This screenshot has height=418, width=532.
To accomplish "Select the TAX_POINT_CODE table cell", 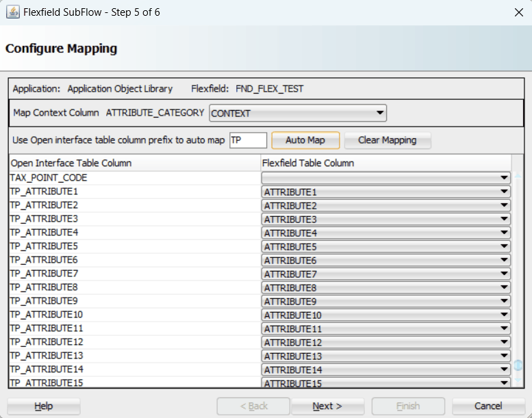I will coord(134,178).
